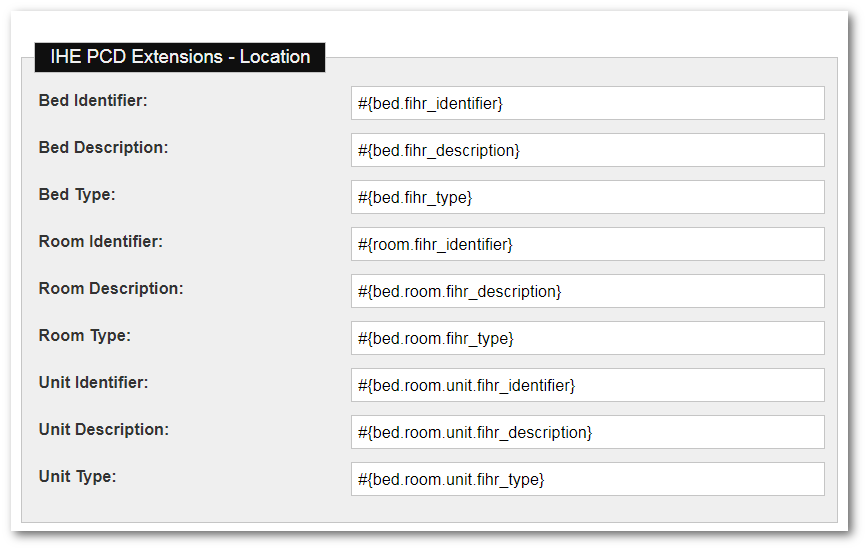Screen dimensions: 867x550
Task: Click the Room Type text field
Action: click(x=587, y=338)
